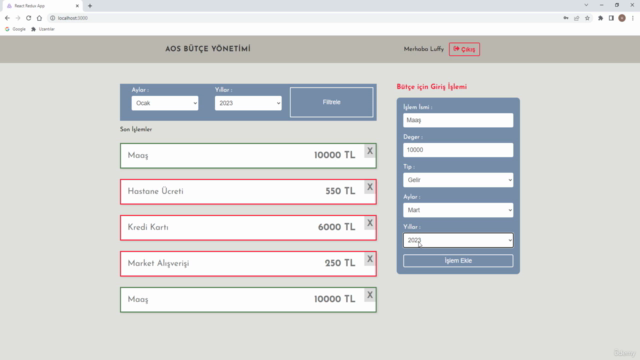Delete the Market Alışverişi entry

click(370, 259)
